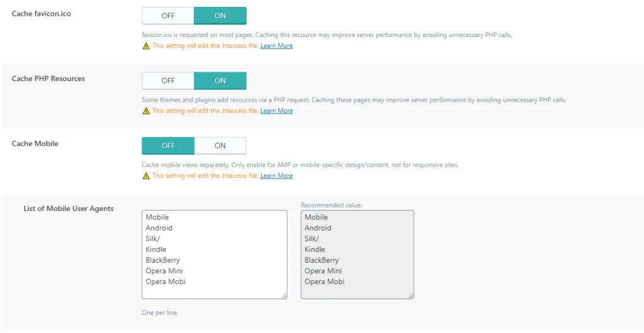Click the Cache favicon.ico setting label

41,14
